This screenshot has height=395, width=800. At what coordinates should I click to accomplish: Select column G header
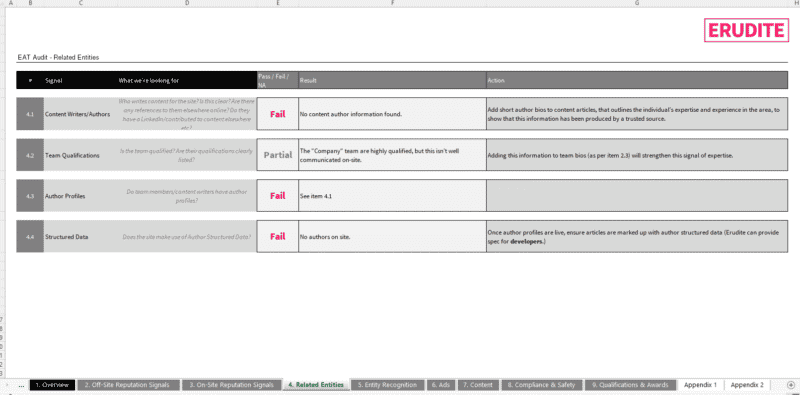637,3
